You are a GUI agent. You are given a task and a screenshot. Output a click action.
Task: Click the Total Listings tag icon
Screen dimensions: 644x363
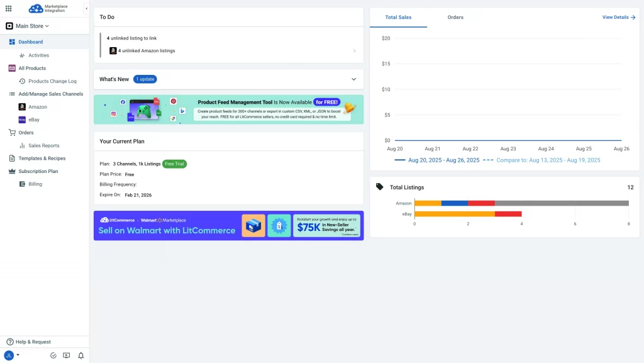[379, 187]
